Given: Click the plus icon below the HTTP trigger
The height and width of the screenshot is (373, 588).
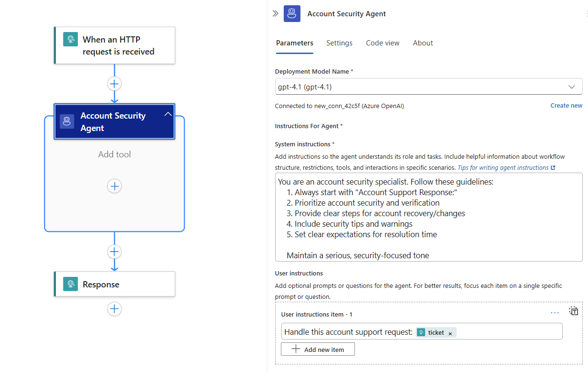Looking at the screenshot, I should click(114, 83).
